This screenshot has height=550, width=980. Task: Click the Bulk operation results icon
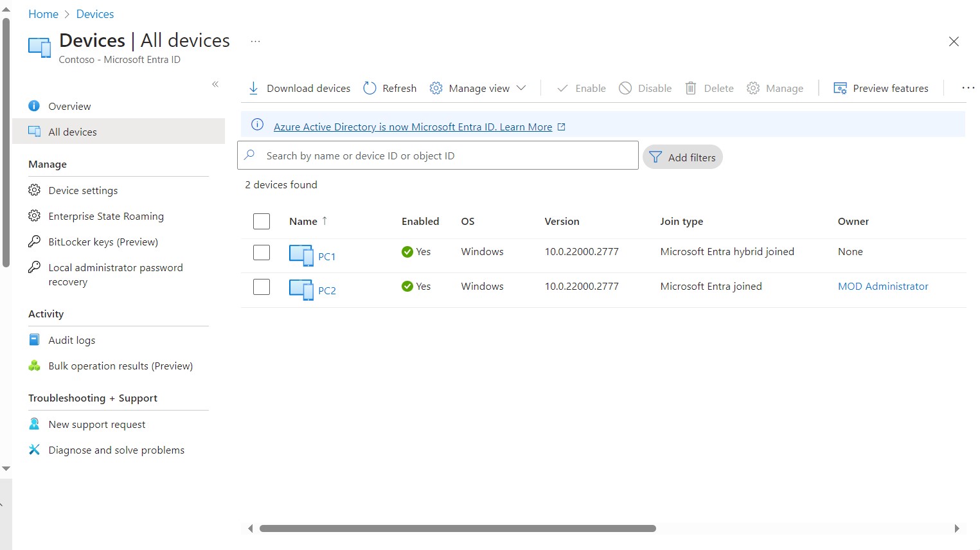34,366
